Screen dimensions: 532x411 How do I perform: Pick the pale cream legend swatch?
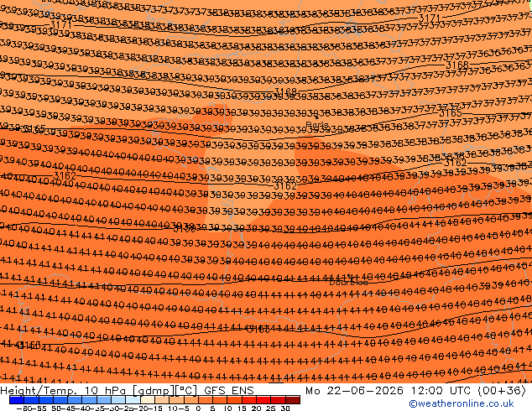pos(148,400)
